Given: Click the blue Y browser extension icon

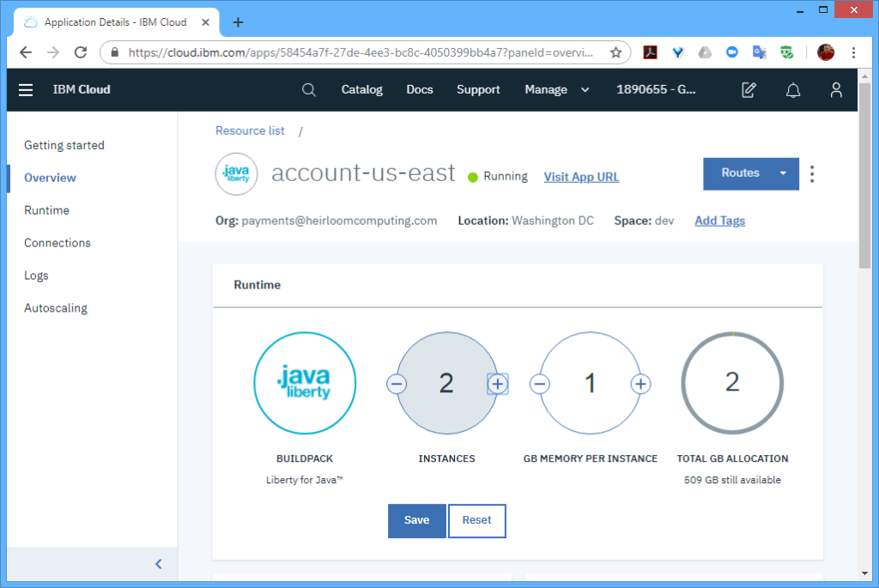Looking at the screenshot, I should (678, 52).
